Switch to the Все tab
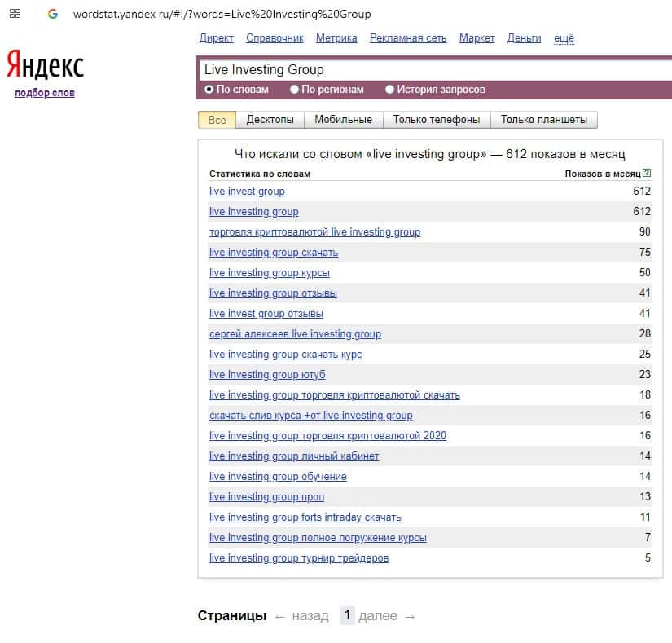Image resolution: width=672 pixels, height=643 pixels. point(217,120)
